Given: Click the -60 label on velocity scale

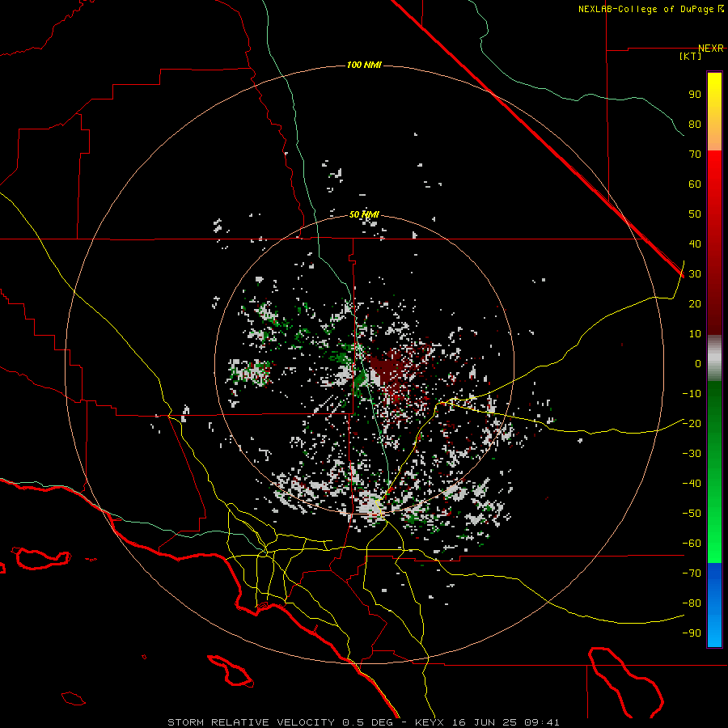Looking at the screenshot, I should pos(692,544).
